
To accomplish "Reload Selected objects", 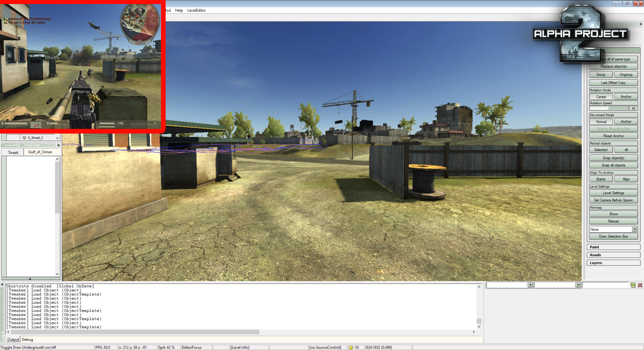I will coord(601,150).
